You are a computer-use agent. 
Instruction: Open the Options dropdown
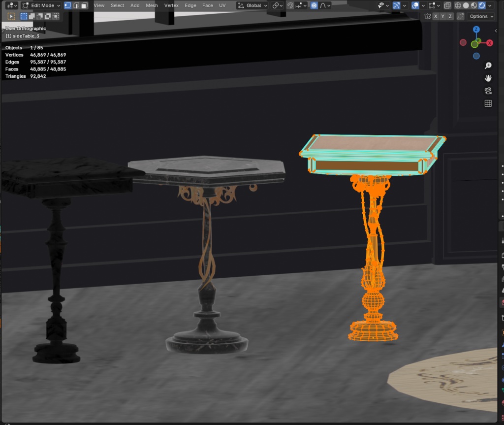coord(481,16)
